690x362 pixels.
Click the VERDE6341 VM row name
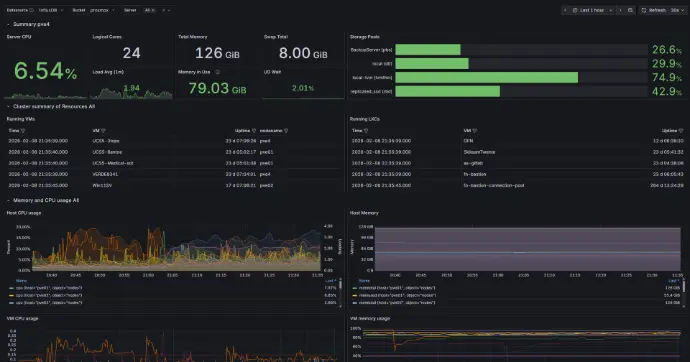pyautogui.click(x=105, y=175)
